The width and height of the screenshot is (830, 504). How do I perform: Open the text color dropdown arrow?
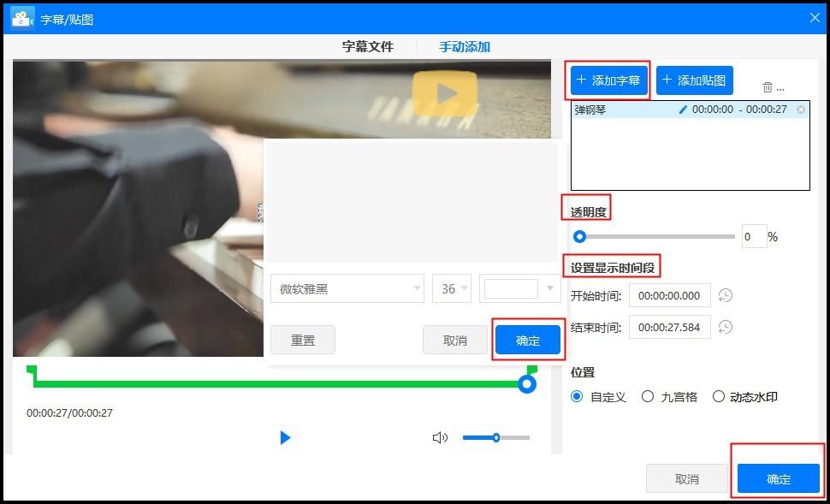click(550, 288)
